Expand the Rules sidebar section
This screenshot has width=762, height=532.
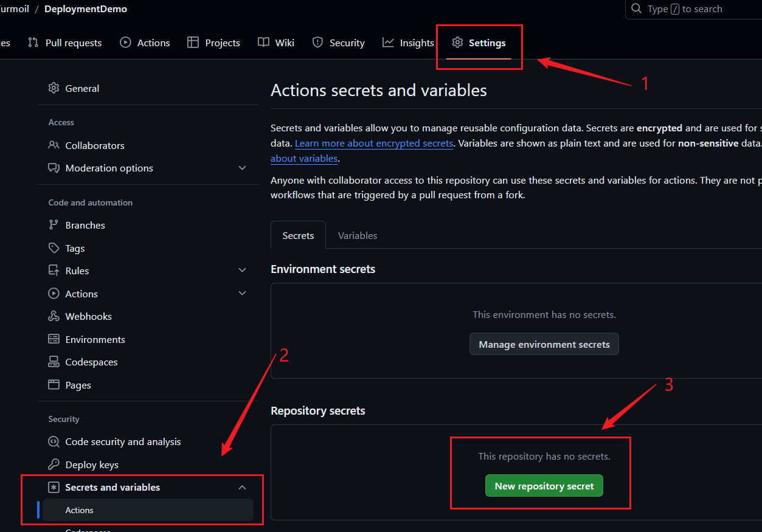242,271
